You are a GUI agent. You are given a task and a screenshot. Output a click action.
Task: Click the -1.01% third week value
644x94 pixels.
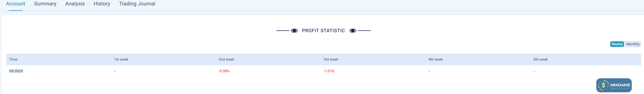[329, 71]
